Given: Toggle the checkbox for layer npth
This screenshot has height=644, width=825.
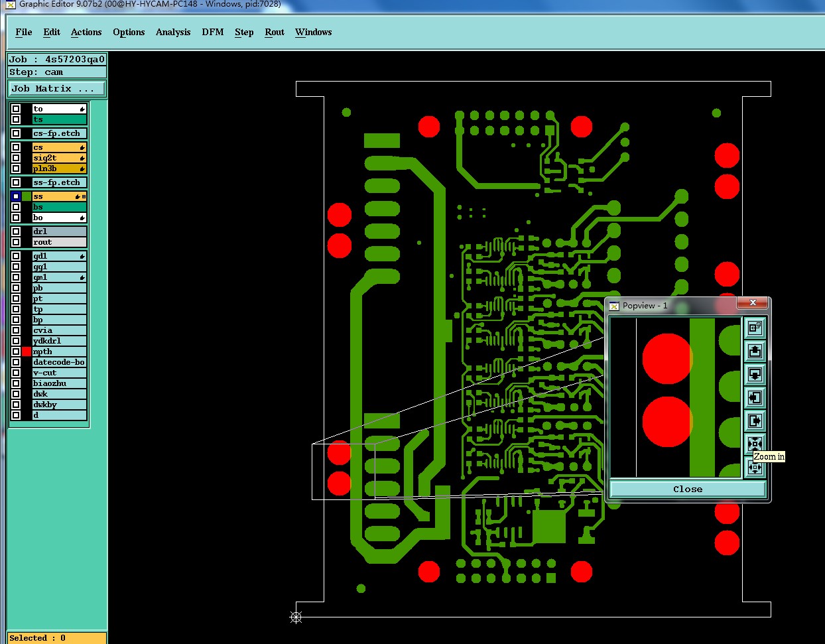Looking at the screenshot, I should [x=16, y=352].
